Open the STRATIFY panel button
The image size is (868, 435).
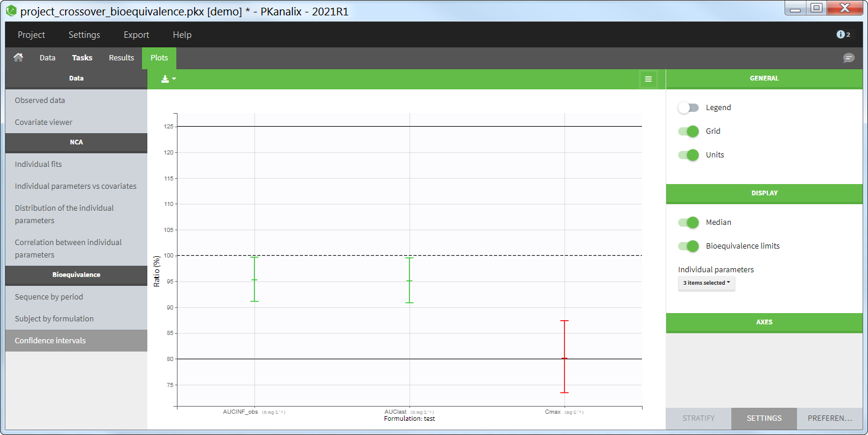[x=698, y=418]
